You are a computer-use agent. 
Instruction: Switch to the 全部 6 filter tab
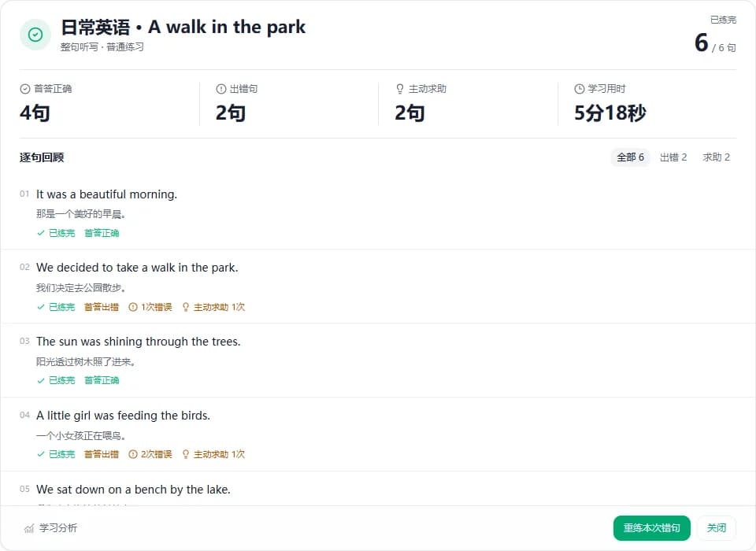[x=630, y=157]
